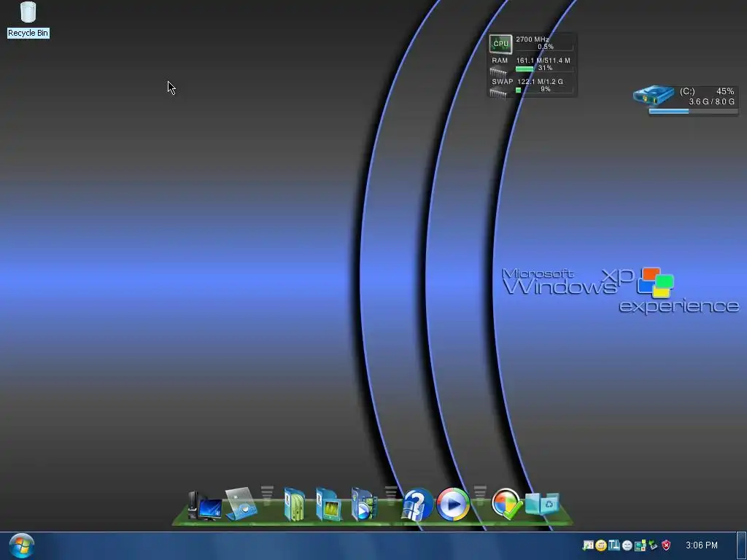
Task: Click the 3:06 PM taskbar clock
Action: [x=701, y=545]
